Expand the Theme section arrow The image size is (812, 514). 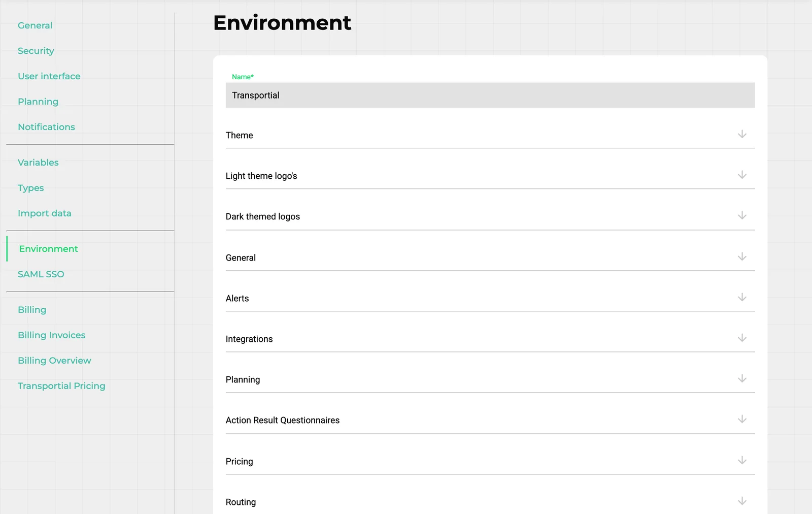(742, 134)
